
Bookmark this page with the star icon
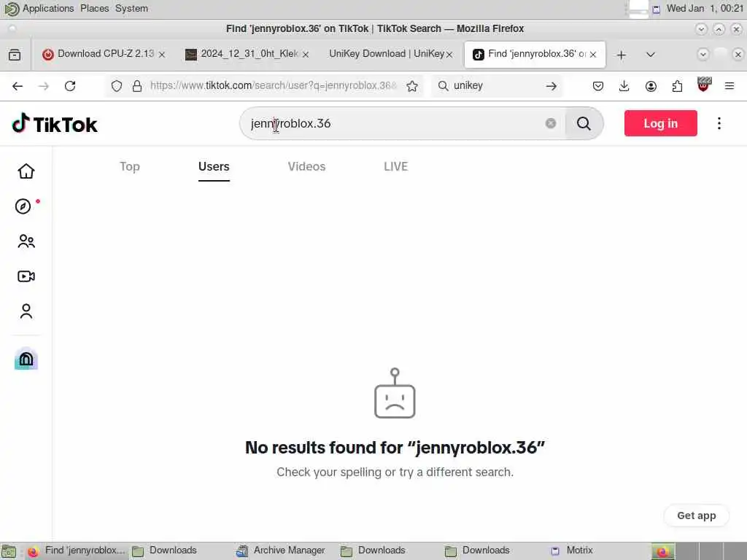click(412, 86)
